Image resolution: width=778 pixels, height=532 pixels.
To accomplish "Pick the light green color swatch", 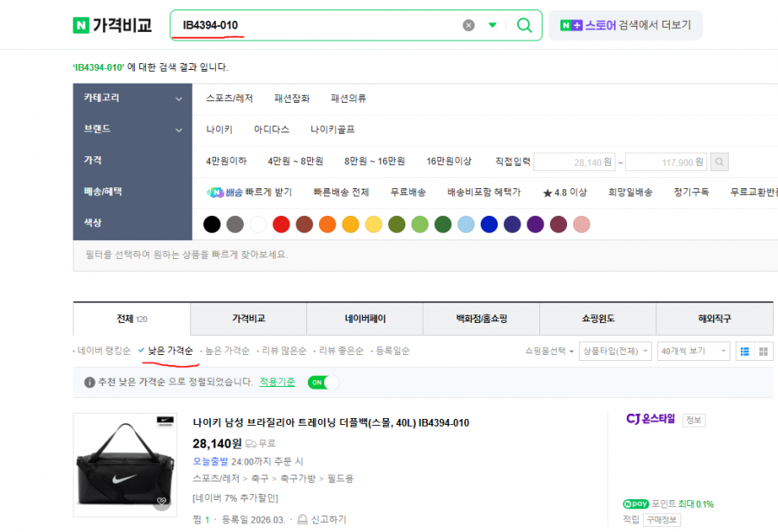I will click(420, 225).
